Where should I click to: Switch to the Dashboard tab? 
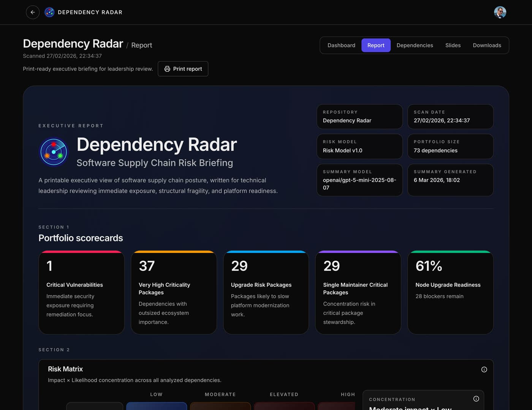point(341,45)
